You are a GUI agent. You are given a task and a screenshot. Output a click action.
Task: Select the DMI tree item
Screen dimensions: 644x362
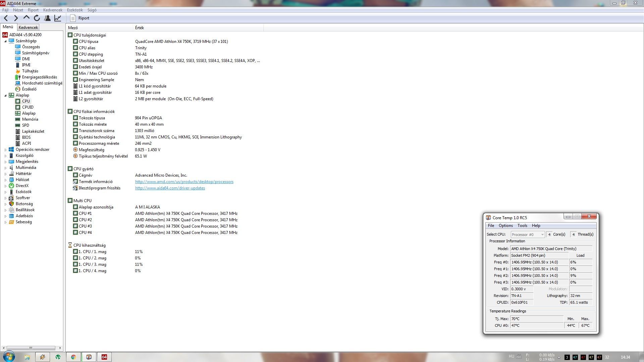[26, 59]
